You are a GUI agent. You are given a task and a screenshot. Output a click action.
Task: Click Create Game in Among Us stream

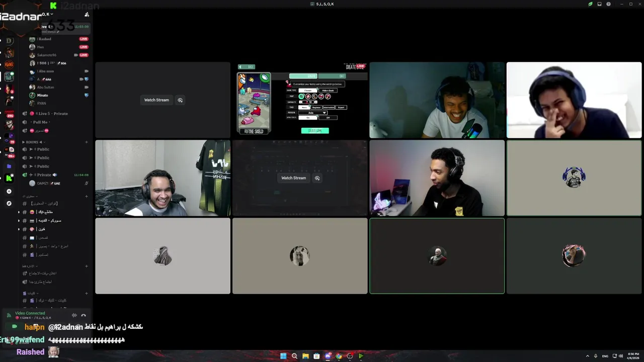click(315, 131)
